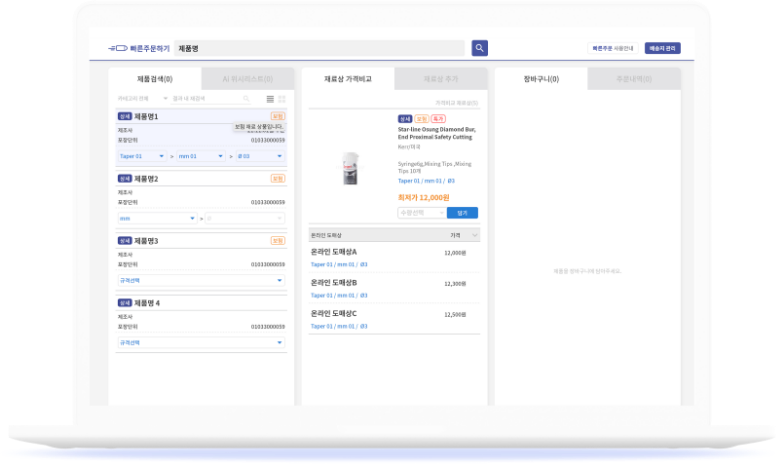Click the blue magnifier search button

(479, 48)
